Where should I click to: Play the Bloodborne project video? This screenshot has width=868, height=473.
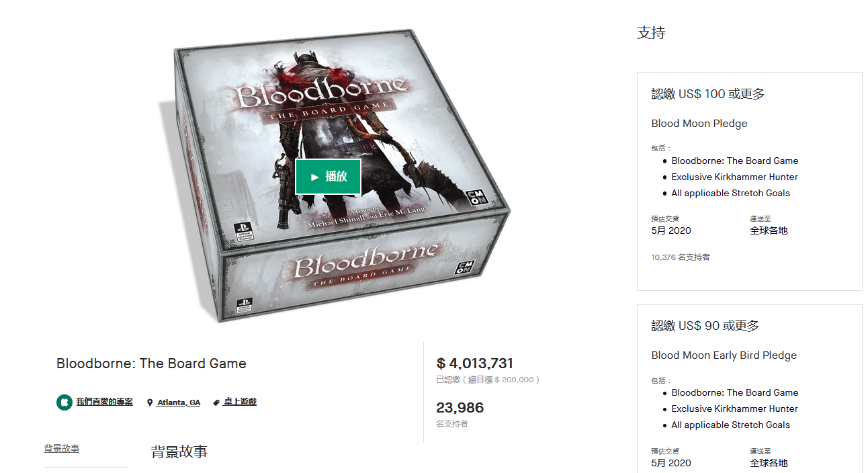click(328, 177)
